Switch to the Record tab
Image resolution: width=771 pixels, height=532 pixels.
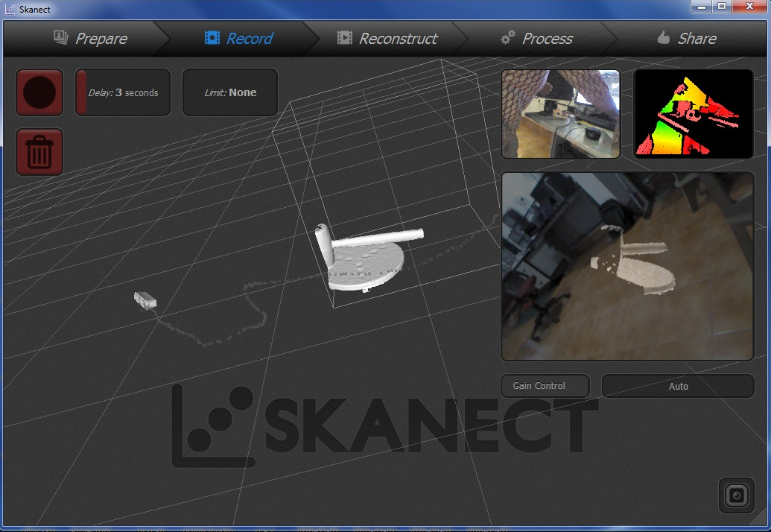238,38
